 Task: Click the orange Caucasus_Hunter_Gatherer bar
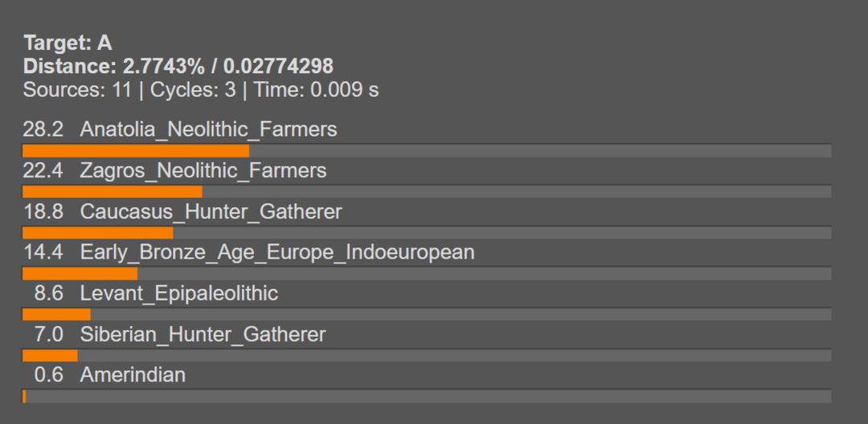point(97,233)
